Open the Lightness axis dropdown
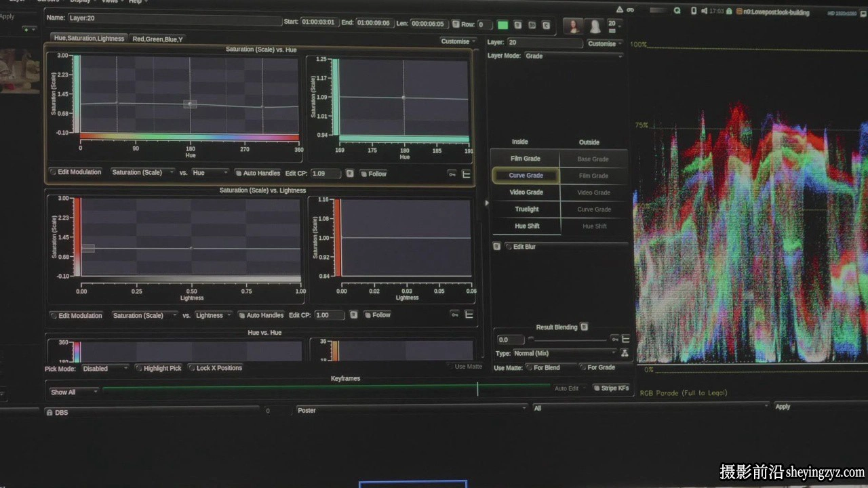The width and height of the screenshot is (868, 488). click(x=214, y=316)
